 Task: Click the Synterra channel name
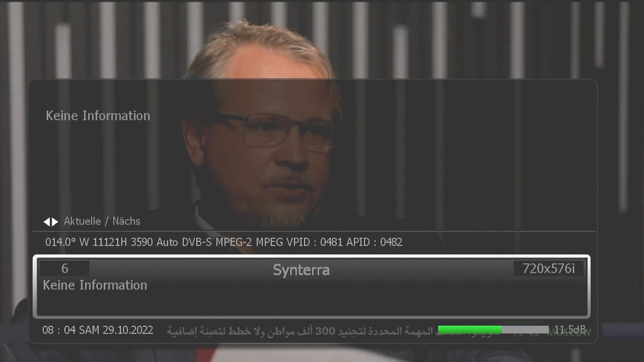pyautogui.click(x=301, y=270)
